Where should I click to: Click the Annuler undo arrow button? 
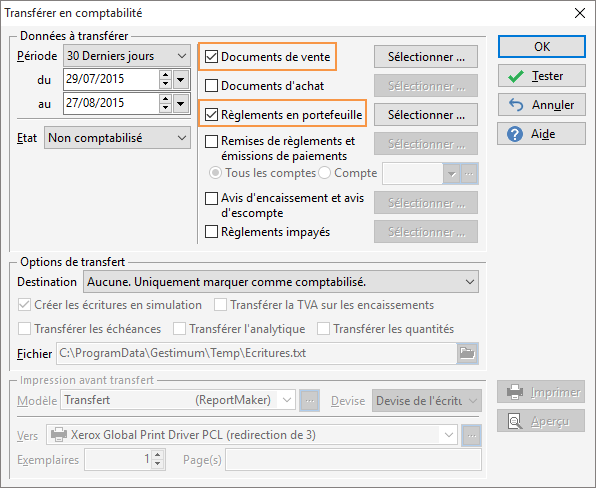point(542,105)
